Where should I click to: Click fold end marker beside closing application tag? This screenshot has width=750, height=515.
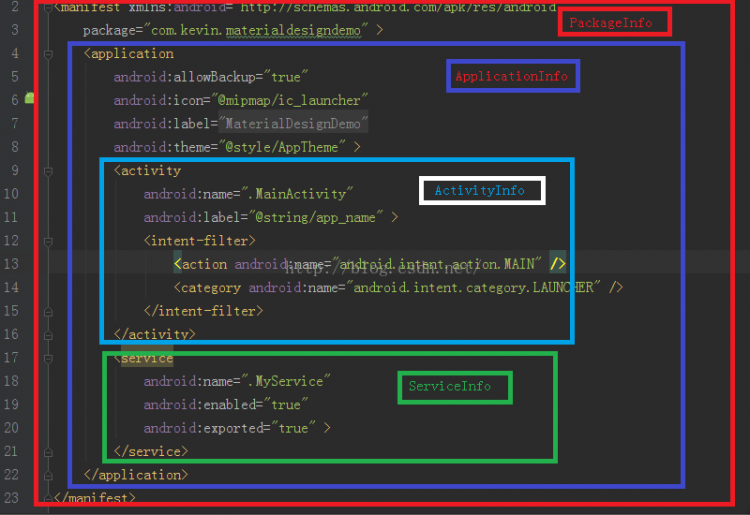48,475
